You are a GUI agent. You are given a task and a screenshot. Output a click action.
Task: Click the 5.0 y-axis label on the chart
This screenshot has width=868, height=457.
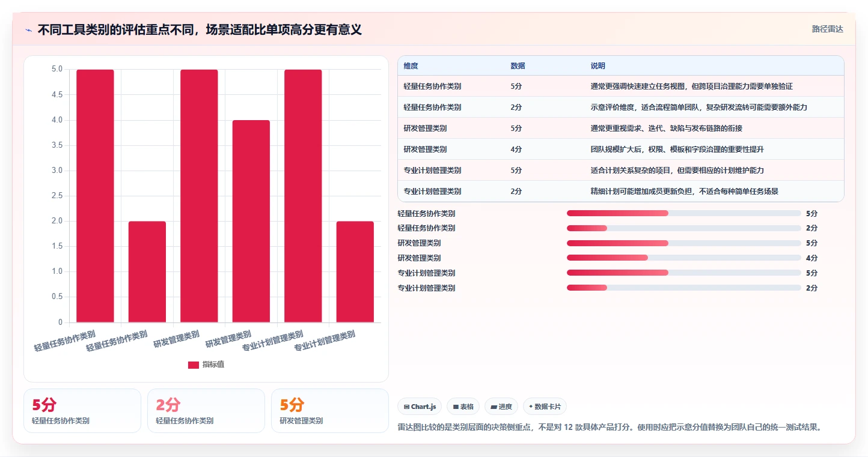tap(57, 70)
